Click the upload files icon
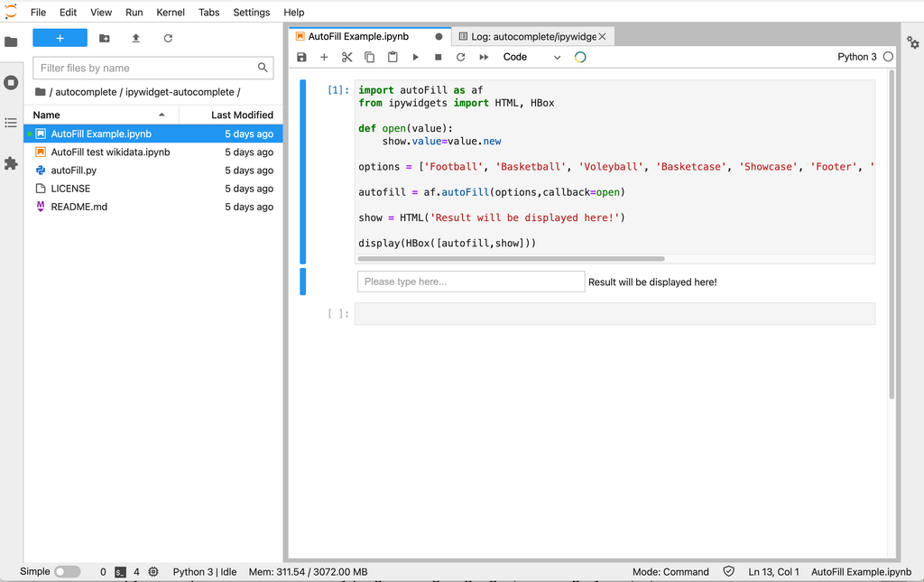 click(x=135, y=38)
